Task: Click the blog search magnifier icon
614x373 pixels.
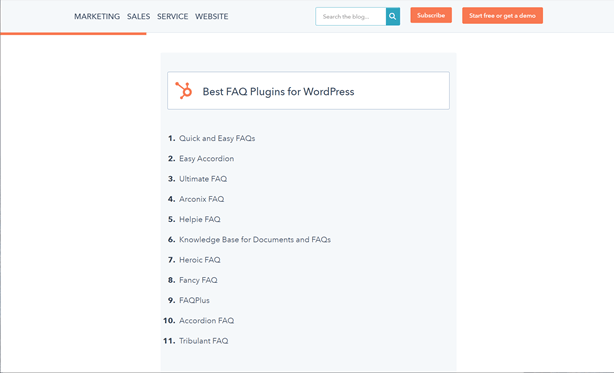Action: click(x=393, y=16)
